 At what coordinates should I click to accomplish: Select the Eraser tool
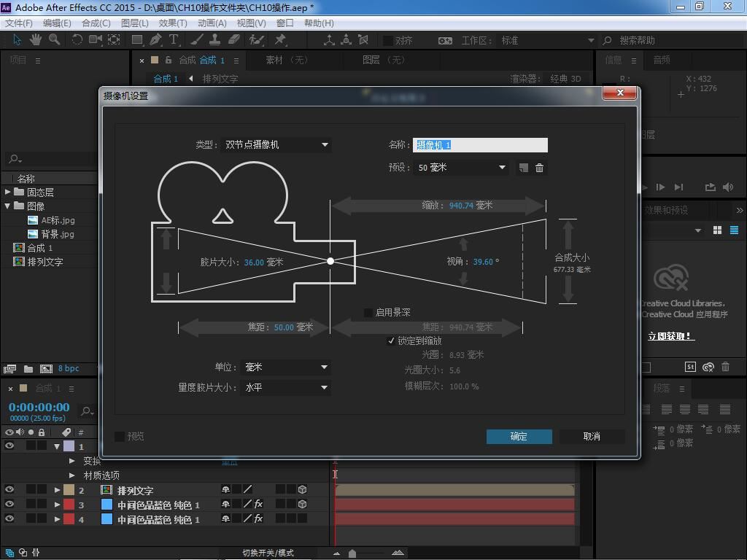234,40
